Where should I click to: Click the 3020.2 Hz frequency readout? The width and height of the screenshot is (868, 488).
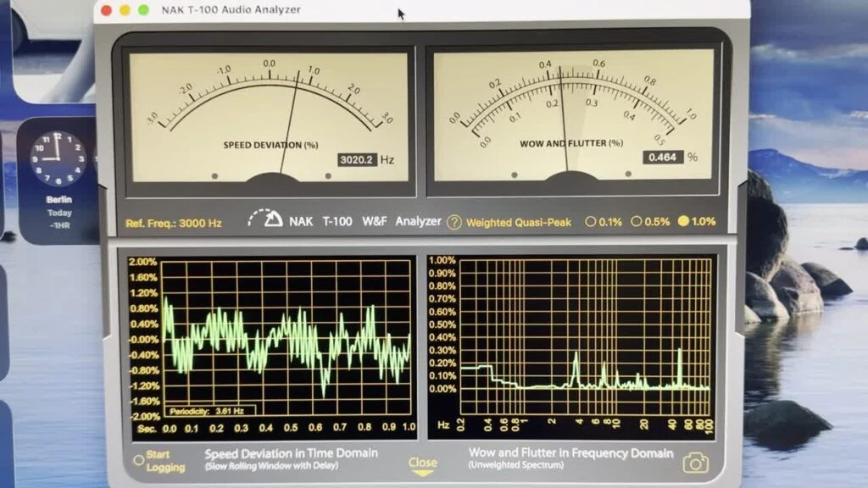[x=358, y=160]
